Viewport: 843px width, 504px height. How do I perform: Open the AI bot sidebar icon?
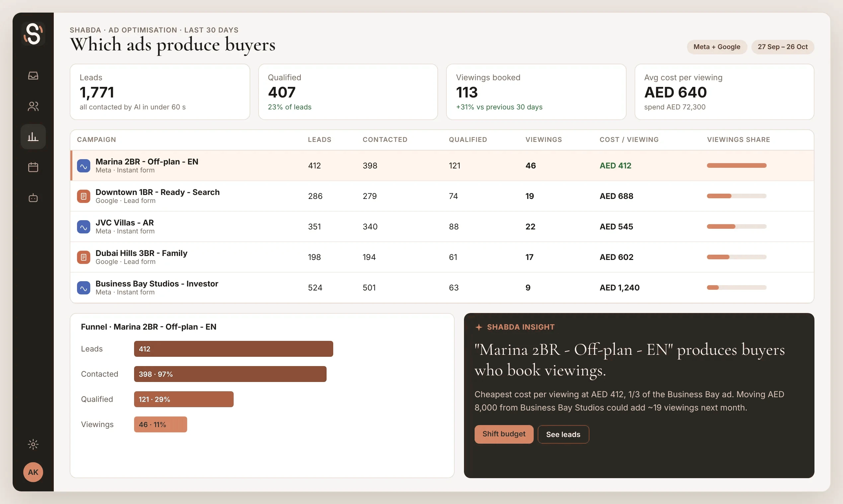point(33,198)
